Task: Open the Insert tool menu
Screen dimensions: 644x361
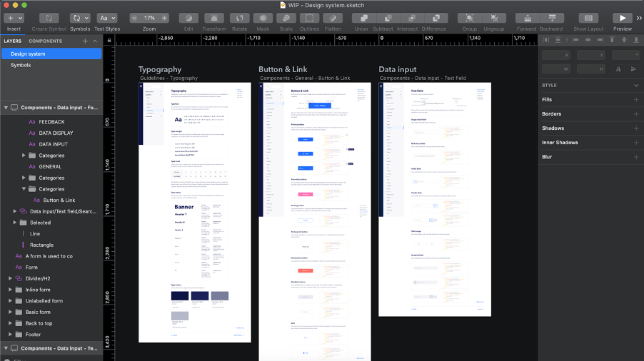Action: coord(14,18)
